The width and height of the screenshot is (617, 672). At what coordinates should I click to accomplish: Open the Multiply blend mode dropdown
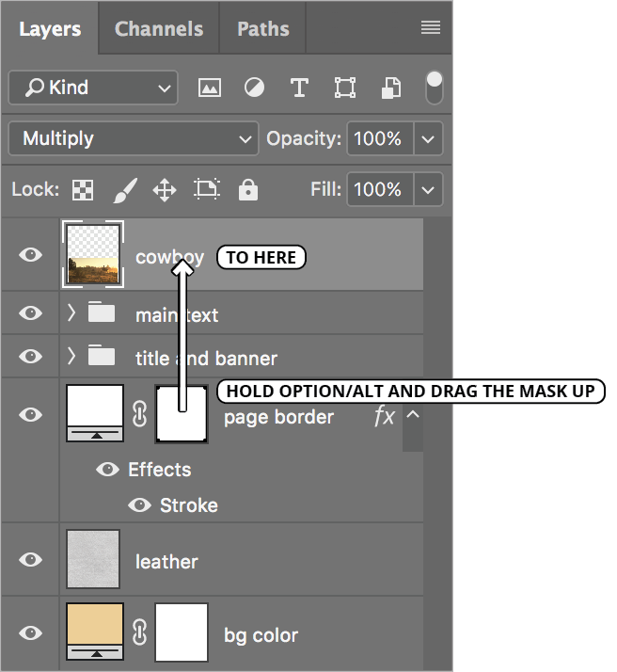[134, 138]
